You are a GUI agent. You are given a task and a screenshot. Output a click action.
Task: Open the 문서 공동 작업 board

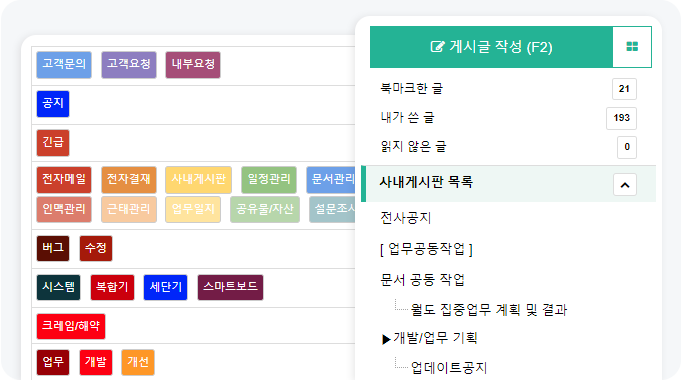pyautogui.click(x=422, y=280)
